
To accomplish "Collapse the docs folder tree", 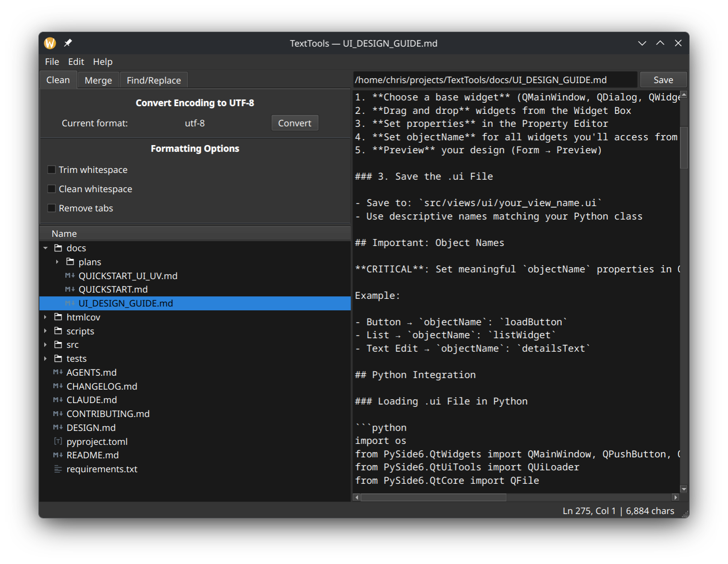I will point(45,247).
